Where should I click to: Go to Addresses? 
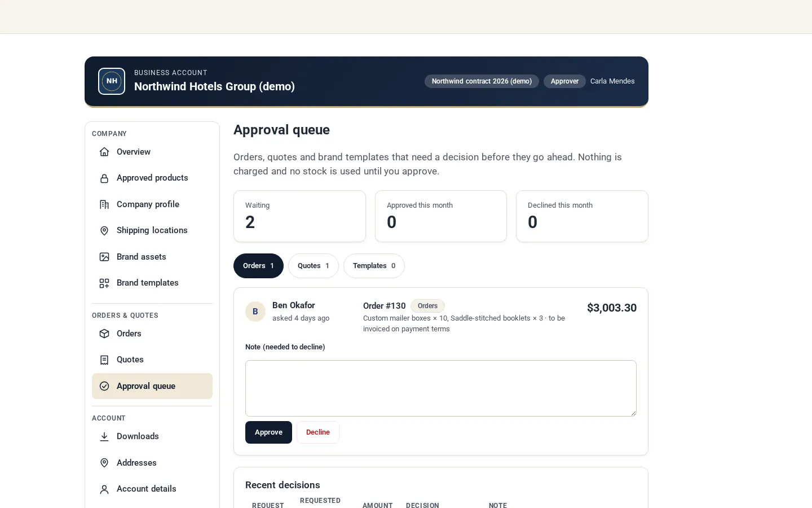(x=152, y=463)
